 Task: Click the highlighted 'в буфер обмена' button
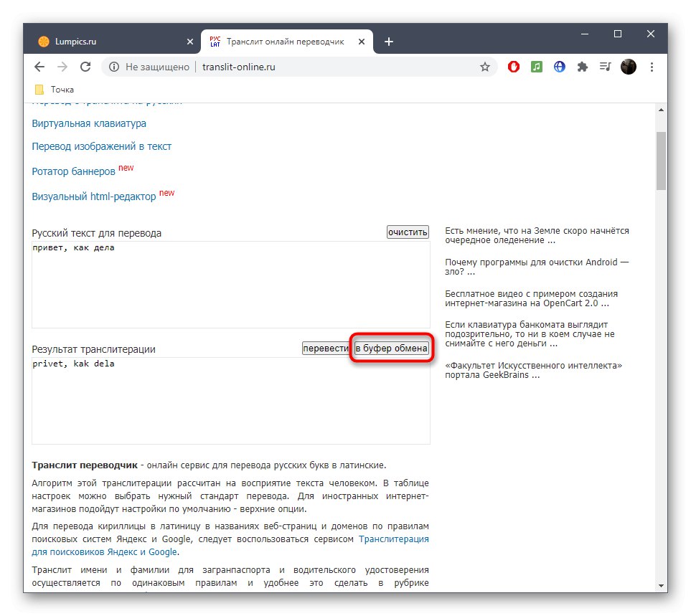pos(392,348)
